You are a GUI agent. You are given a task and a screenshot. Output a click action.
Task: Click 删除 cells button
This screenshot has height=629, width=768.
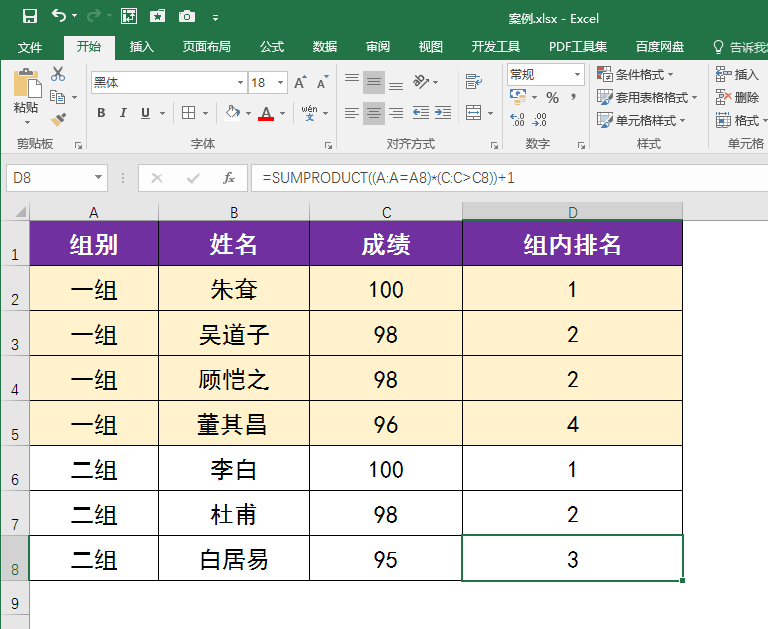tap(737, 97)
